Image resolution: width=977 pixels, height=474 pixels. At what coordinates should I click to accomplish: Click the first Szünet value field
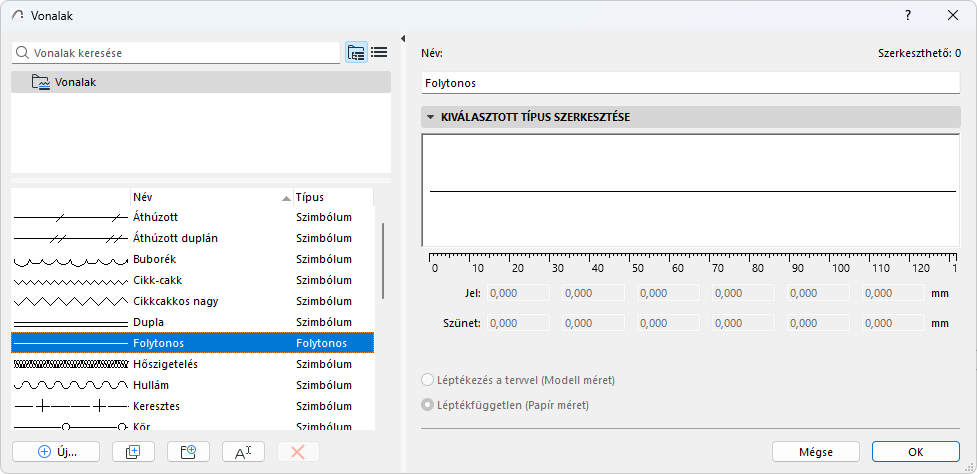tap(518, 323)
